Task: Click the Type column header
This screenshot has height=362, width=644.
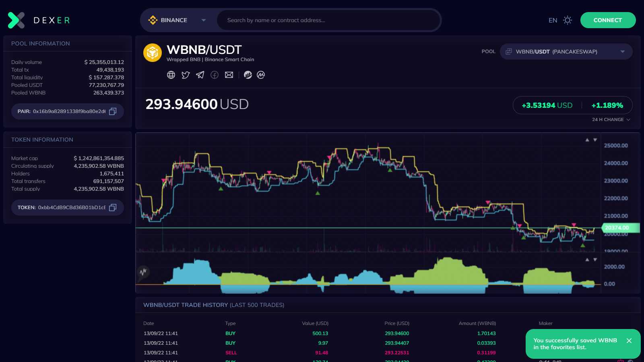Action: 231,323
